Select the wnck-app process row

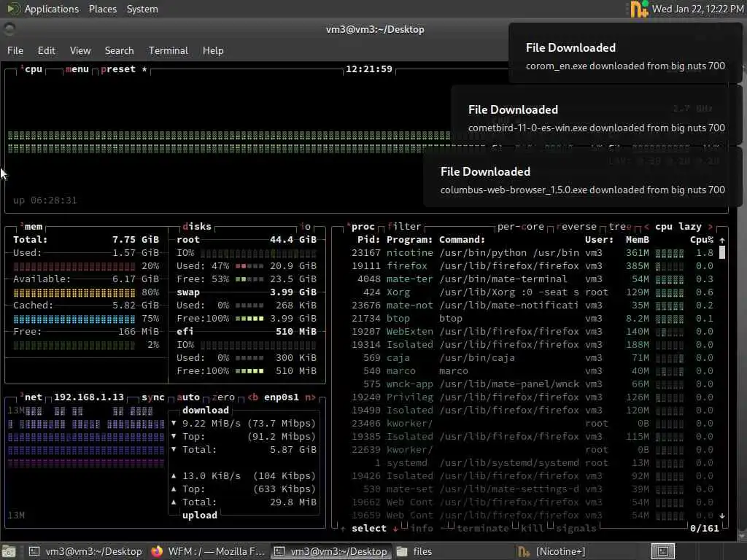click(x=532, y=384)
